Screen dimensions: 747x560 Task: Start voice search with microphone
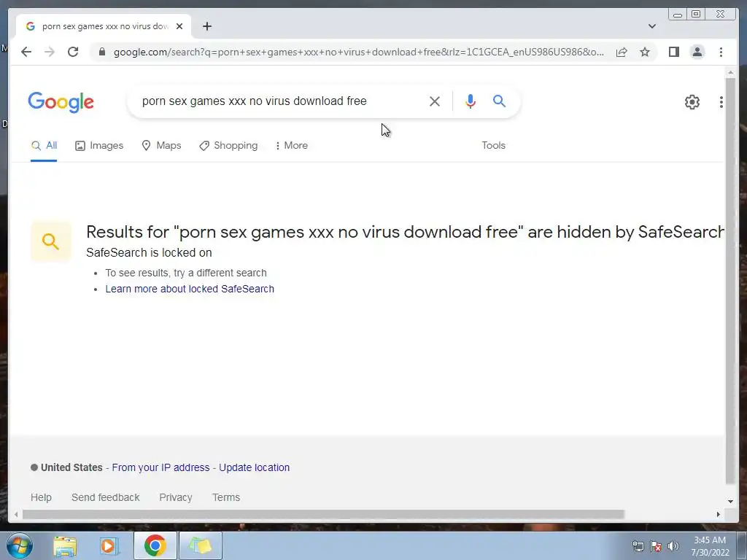click(x=471, y=101)
